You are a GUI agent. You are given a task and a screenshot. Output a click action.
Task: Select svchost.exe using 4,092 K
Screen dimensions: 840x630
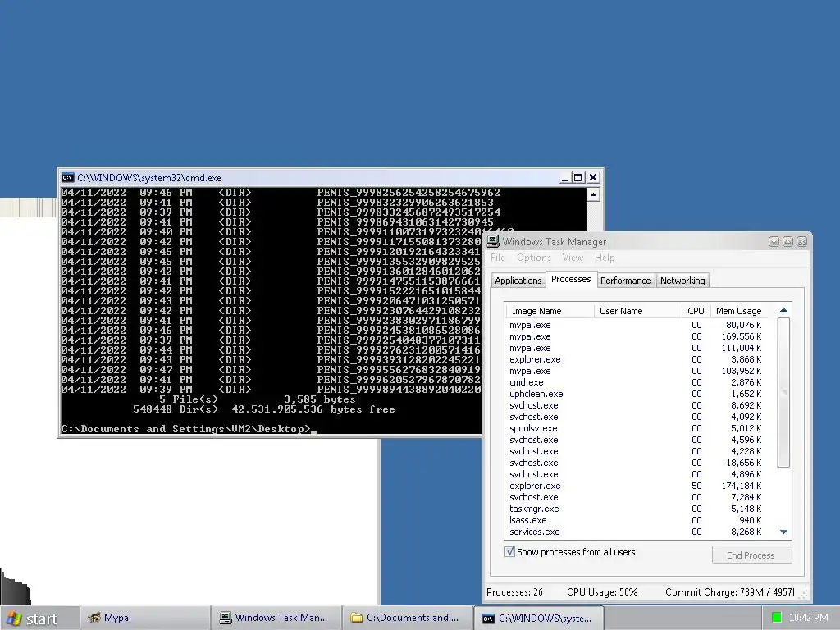coord(637,417)
